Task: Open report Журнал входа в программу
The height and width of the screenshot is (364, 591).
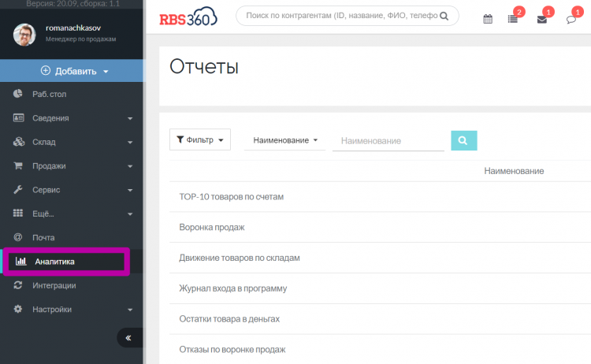Action: [233, 288]
